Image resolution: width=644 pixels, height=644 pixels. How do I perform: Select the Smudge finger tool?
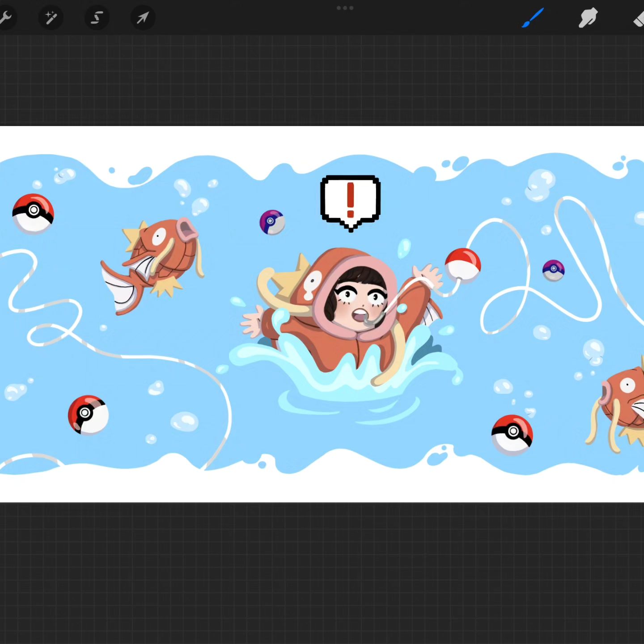click(588, 18)
